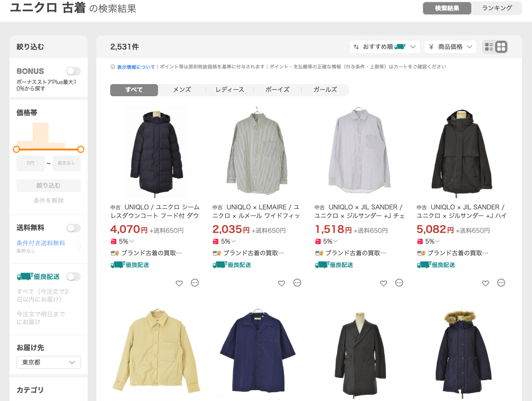532x401 pixels.
Task: Click 優良配送 truck badge on 1,518円 item
Action: point(334,265)
